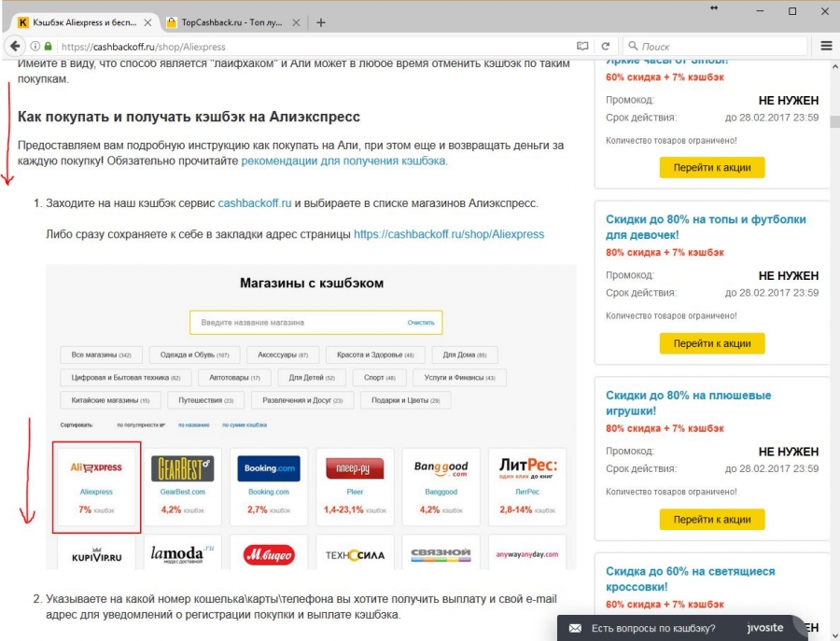Select Автотовары category

[x=234, y=378]
